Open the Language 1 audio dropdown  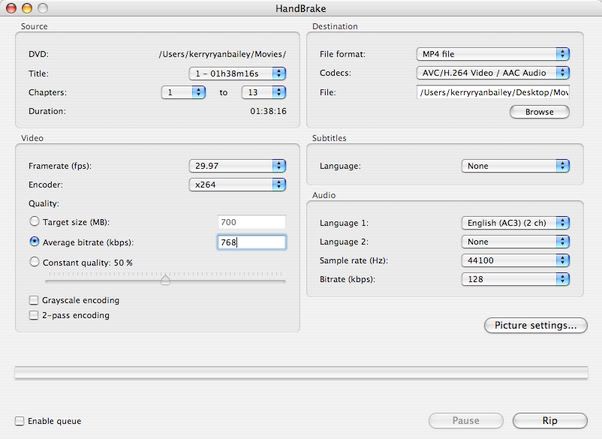tap(515, 223)
